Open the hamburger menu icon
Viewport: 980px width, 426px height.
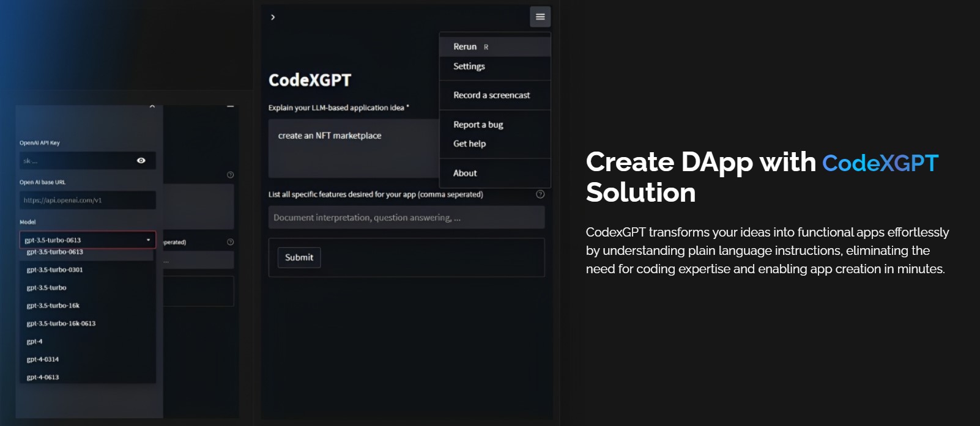[x=540, y=17]
